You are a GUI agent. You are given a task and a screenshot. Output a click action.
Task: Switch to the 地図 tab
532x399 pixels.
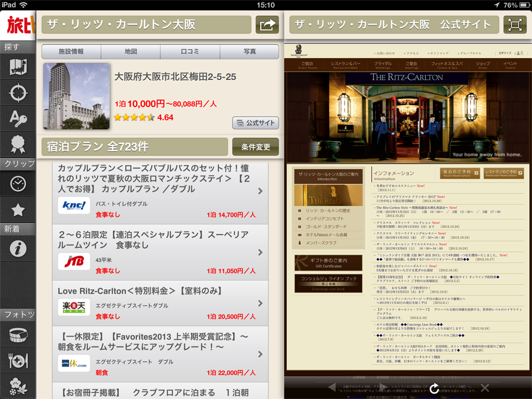[x=130, y=51]
